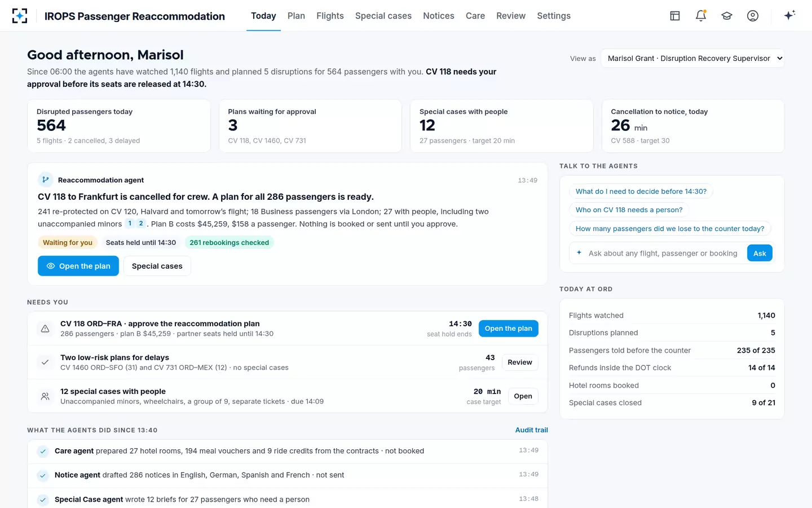Click the Special Case agent checkmark icon

(42, 500)
